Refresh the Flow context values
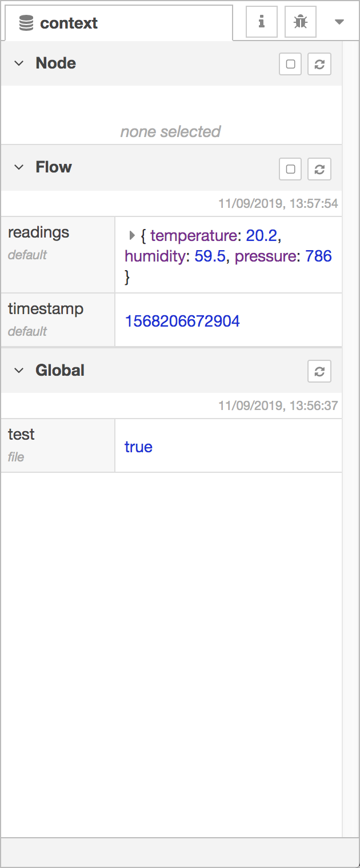 pyautogui.click(x=319, y=168)
